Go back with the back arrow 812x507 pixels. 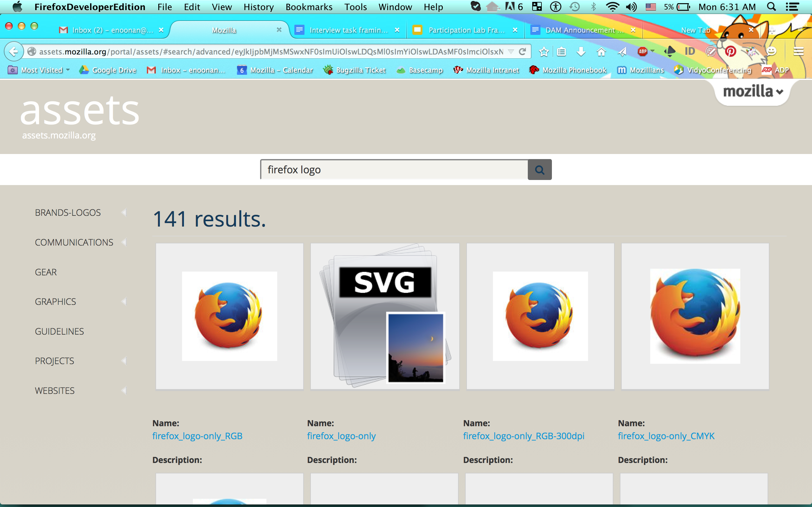click(13, 51)
